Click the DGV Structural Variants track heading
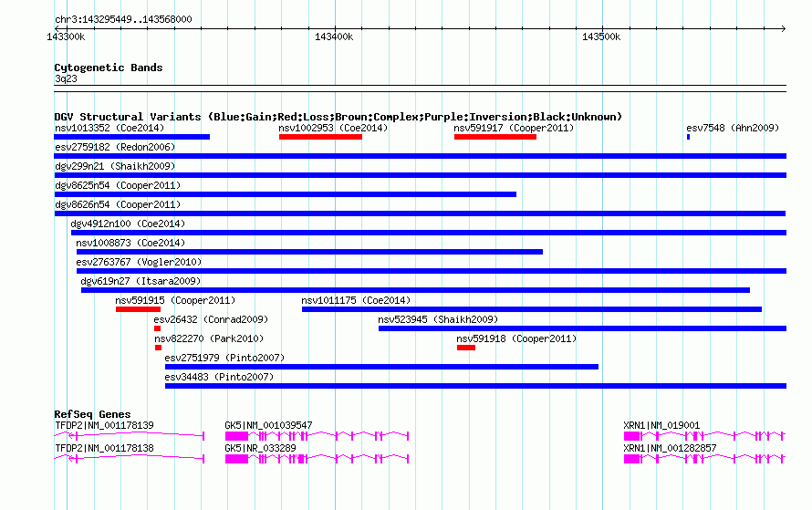The width and height of the screenshot is (812, 510). [x=338, y=117]
